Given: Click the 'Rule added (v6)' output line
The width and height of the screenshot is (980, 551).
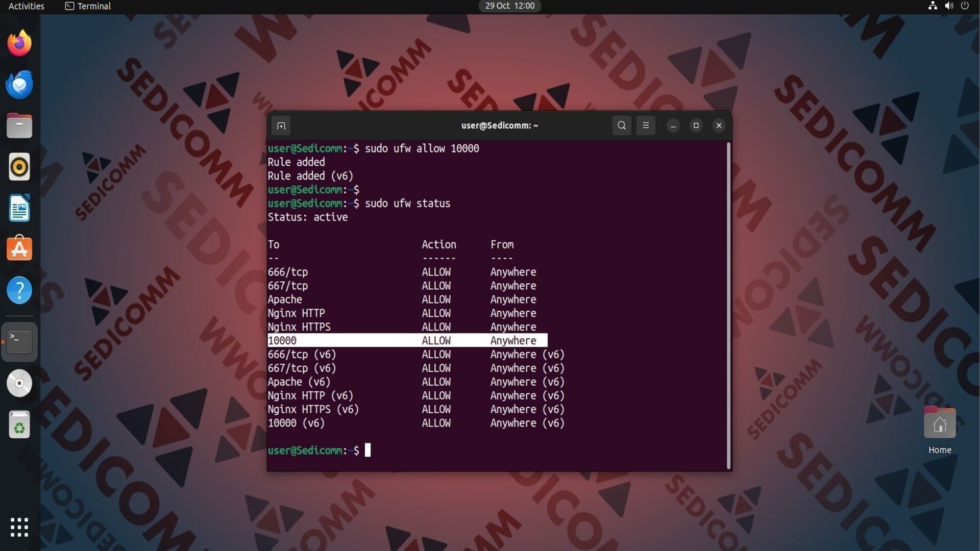Looking at the screenshot, I should (x=310, y=176).
